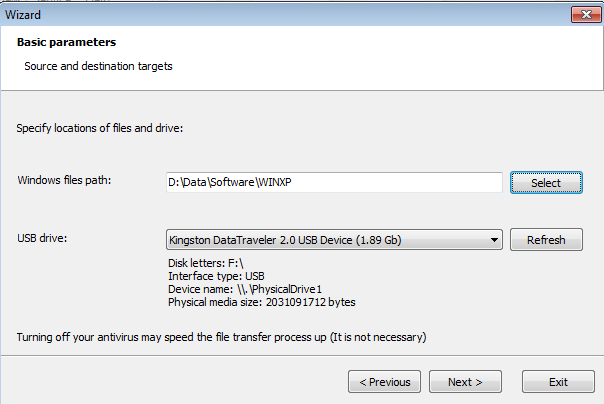
Task: Return to the Previous wizard page
Action: click(384, 382)
